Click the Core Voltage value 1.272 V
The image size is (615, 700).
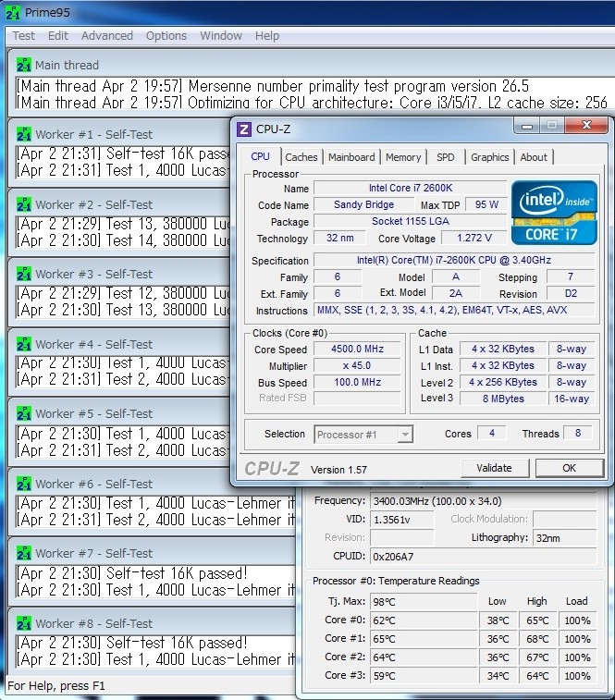click(x=474, y=238)
